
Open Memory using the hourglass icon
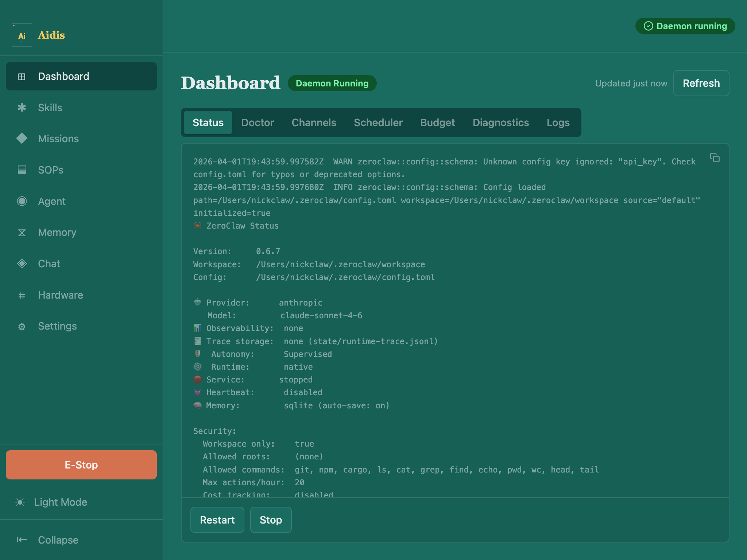[x=22, y=232]
